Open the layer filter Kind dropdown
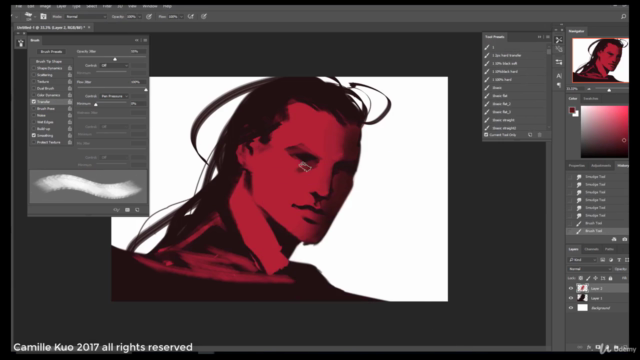This screenshot has height=360, width=640. click(582, 260)
